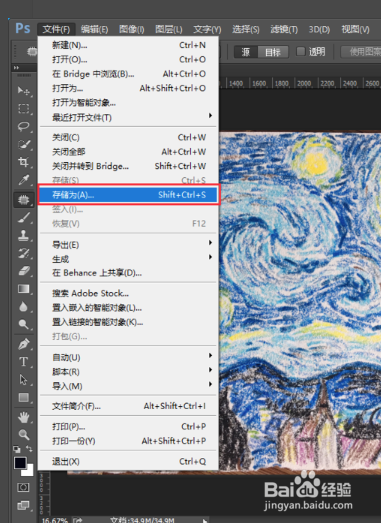The image size is (381, 523).
Task: Toggle Quick Mask mode
Action: [x=23, y=487]
